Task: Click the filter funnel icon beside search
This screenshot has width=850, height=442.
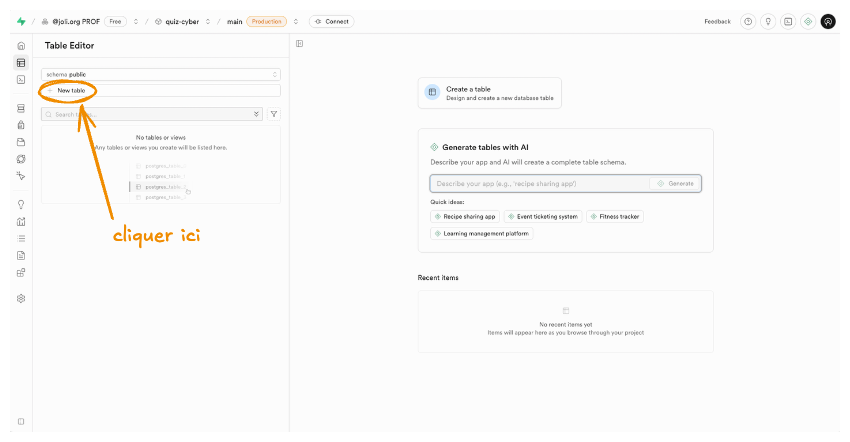Action: [274, 114]
